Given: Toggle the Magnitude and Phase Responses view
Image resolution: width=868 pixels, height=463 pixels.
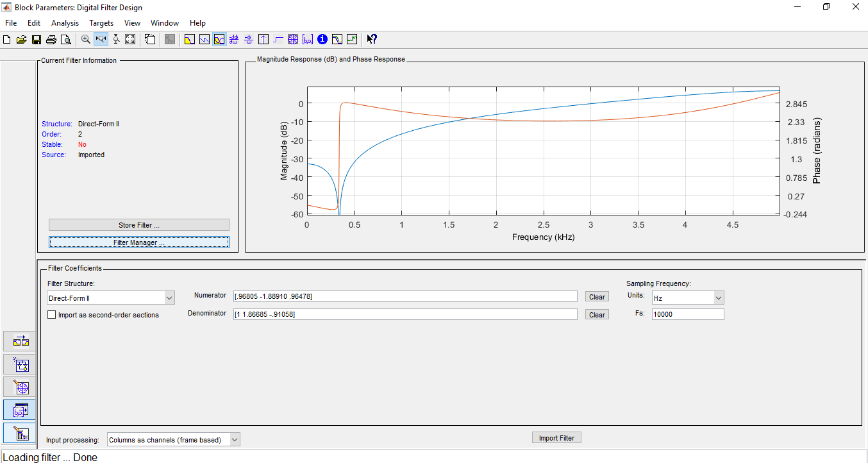Looking at the screenshot, I should 219,39.
